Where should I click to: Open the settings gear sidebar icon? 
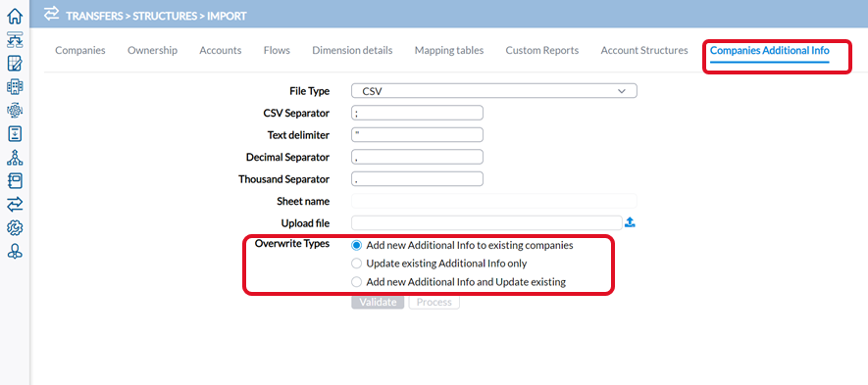pyautogui.click(x=15, y=228)
